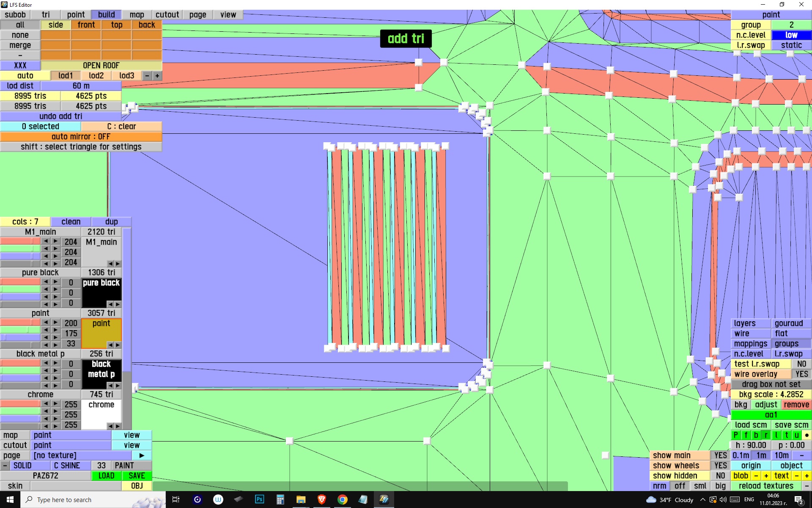Select the 'f' front view shortcut
Image resolution: width=812 pixels, height=508 pixels.
[x=746, y=435]
